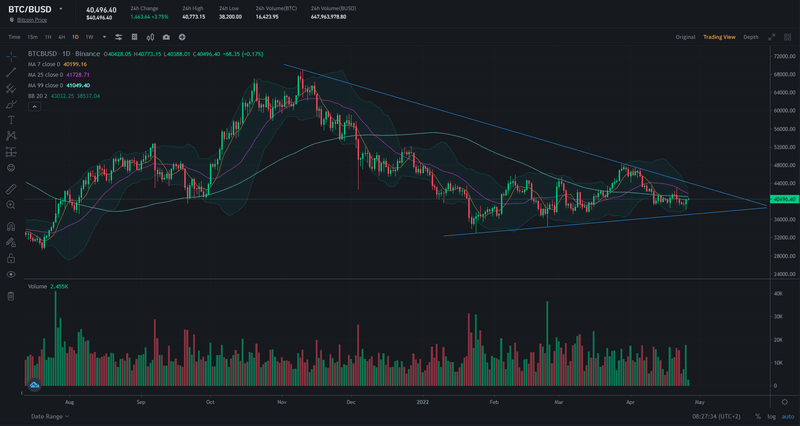Open the emoji icons tool
The height and width of the screenshot is (426, 800).
[x=11, y=168]
